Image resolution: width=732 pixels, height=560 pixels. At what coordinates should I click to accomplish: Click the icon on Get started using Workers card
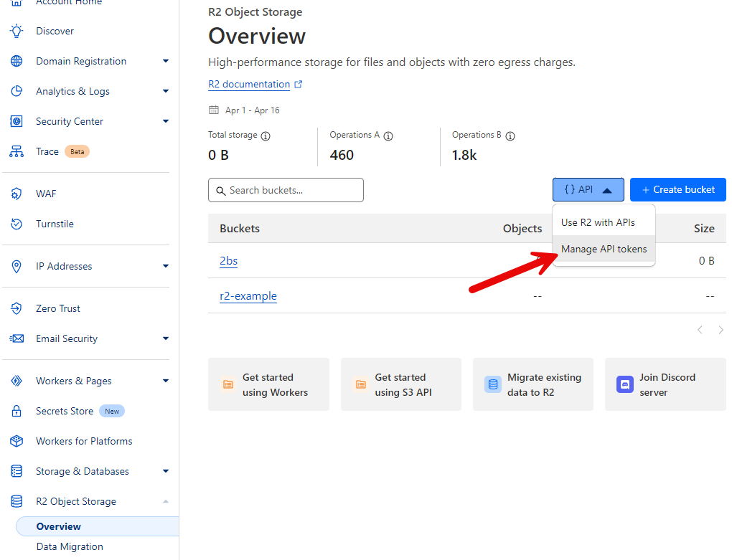tap(228, 384)
